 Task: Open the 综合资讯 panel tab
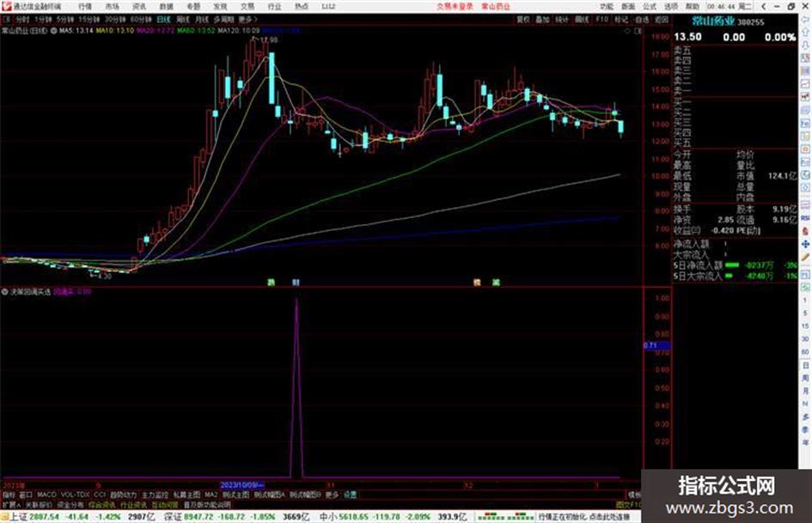point(102,504)
